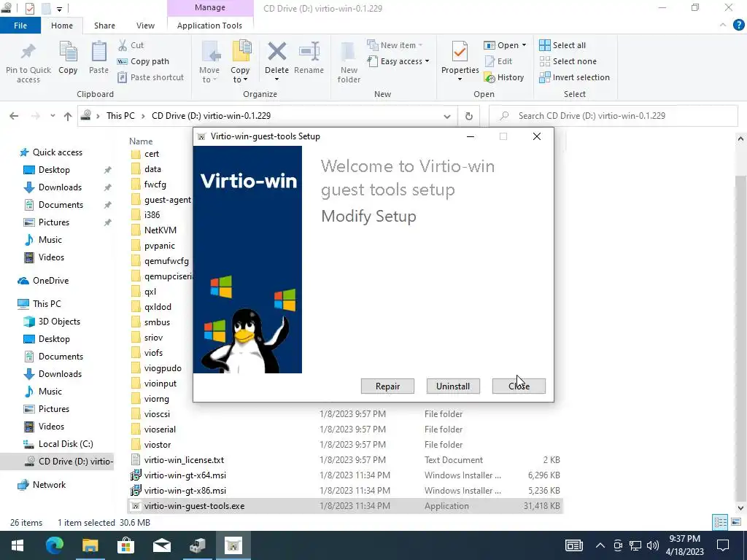Select virtio-win-gt-x64.msi file
The width and height of the screenshot is (747, 560).
[185, 475]
